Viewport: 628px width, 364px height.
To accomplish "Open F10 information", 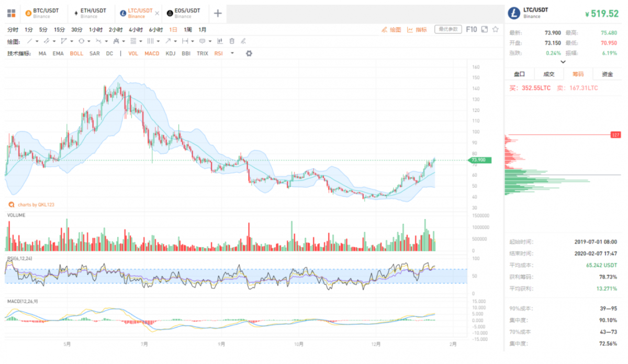I will [x=472, y=29].
